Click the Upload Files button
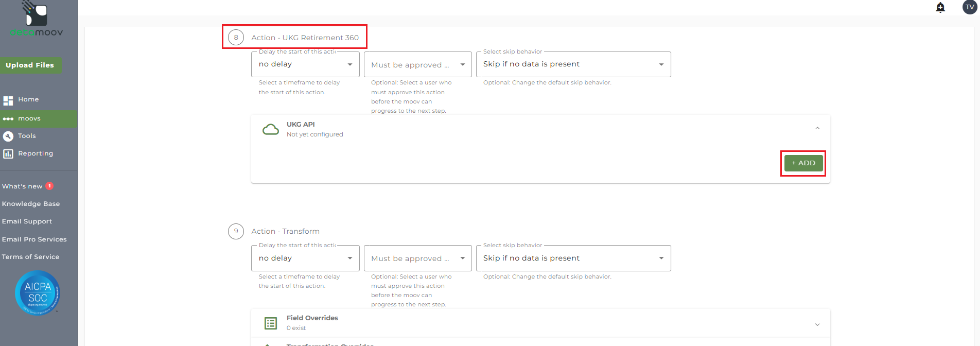 point(30,65)
